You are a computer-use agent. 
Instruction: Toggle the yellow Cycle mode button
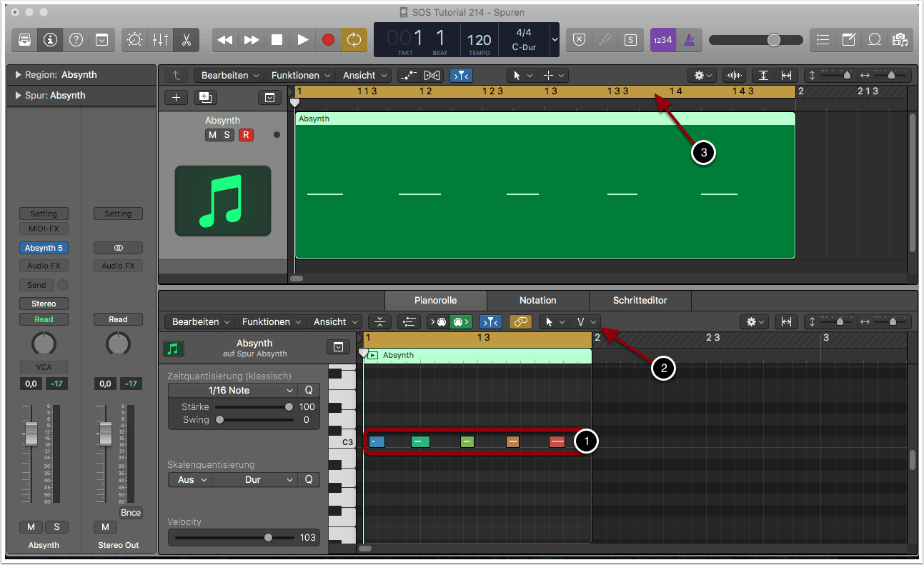(354, 40)
